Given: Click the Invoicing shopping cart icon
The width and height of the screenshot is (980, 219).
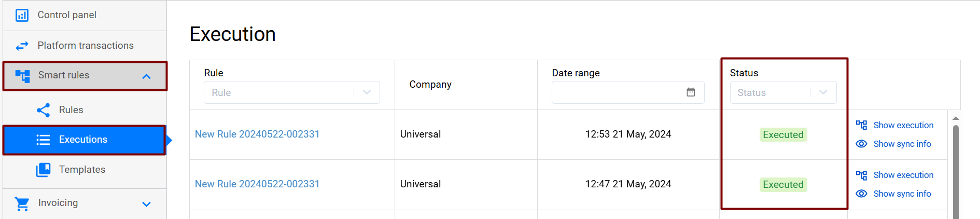Looking at the screenshot, I should point(22,203).
